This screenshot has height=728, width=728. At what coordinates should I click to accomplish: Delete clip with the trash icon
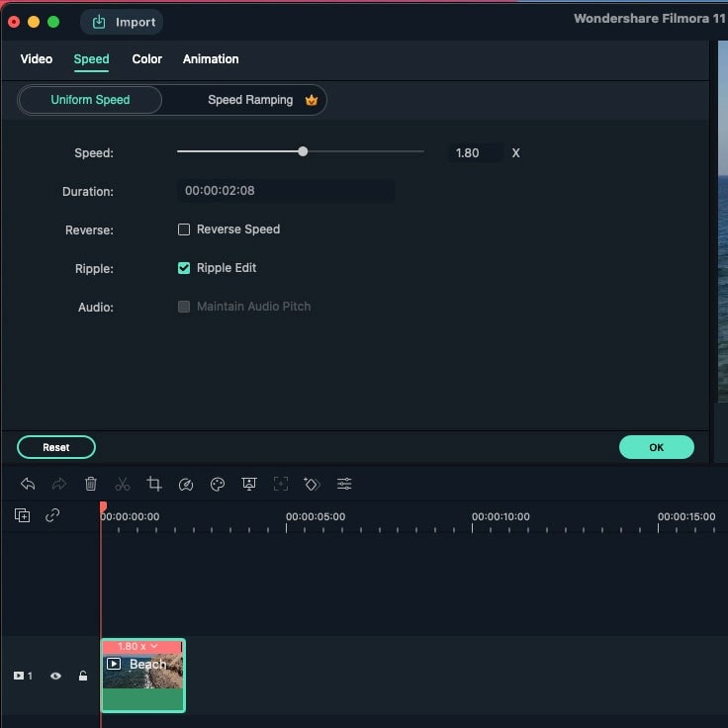[x=91, y=484]
